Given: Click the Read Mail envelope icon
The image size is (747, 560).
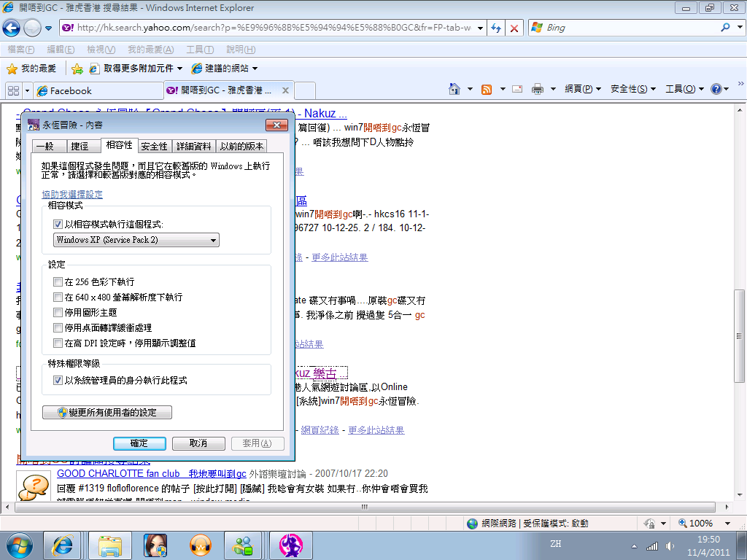Looking at the screenshot, I should pos(517,89).
